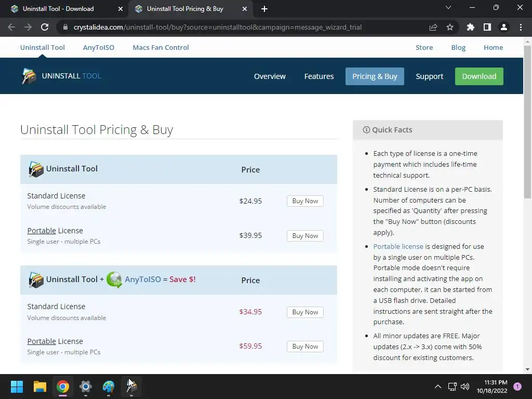Select the $24.95 price text
This screenshot has height=399, width=532.
tap(250, 201)
